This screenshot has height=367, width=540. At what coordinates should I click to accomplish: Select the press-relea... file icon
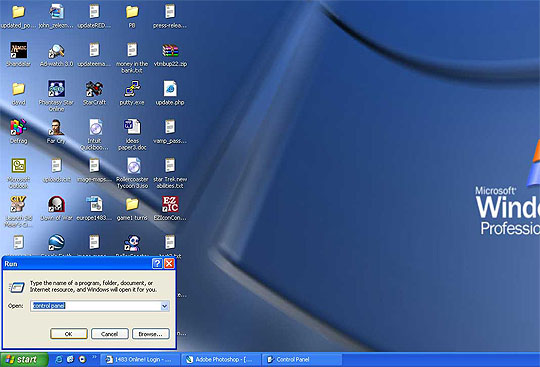pos(170,12)
